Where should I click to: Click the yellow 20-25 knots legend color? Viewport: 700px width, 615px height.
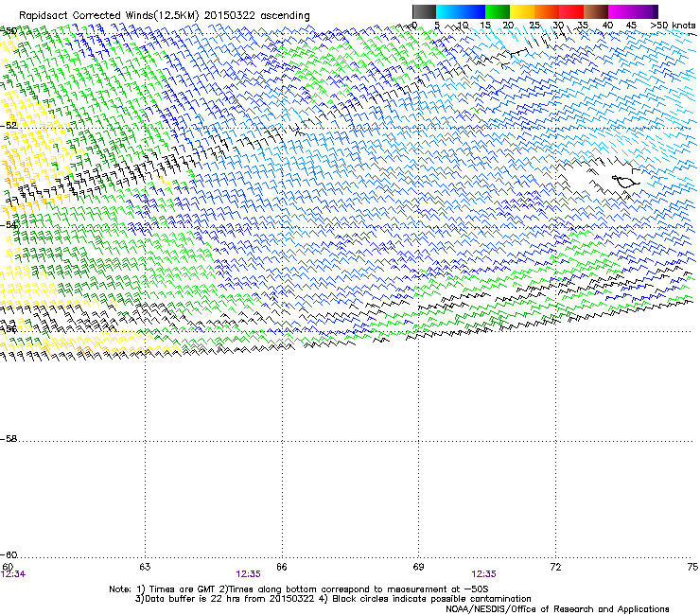point(522,11)
